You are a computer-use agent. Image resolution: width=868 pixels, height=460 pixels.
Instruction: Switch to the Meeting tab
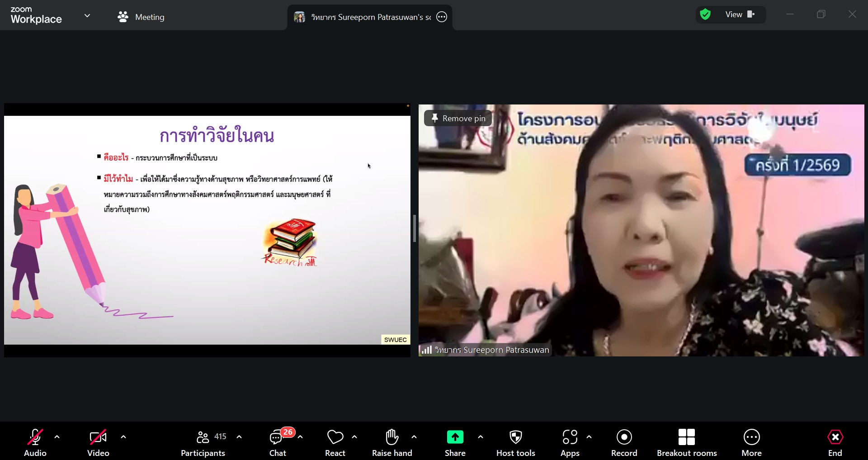(x=141, y=17)
